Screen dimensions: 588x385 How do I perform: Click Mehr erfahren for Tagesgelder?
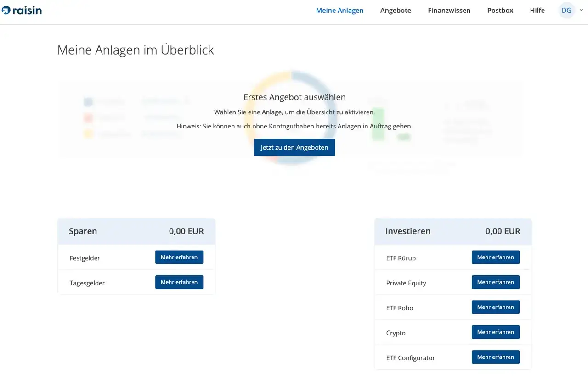179,282
